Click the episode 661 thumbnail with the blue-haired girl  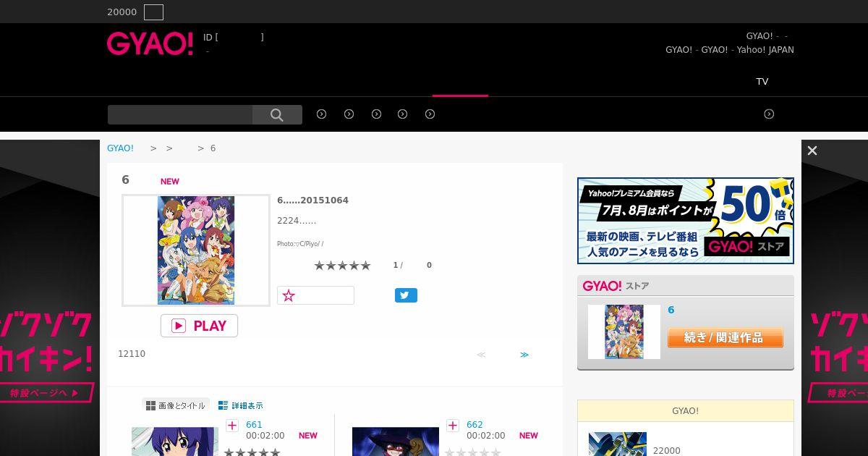(175, 442)
